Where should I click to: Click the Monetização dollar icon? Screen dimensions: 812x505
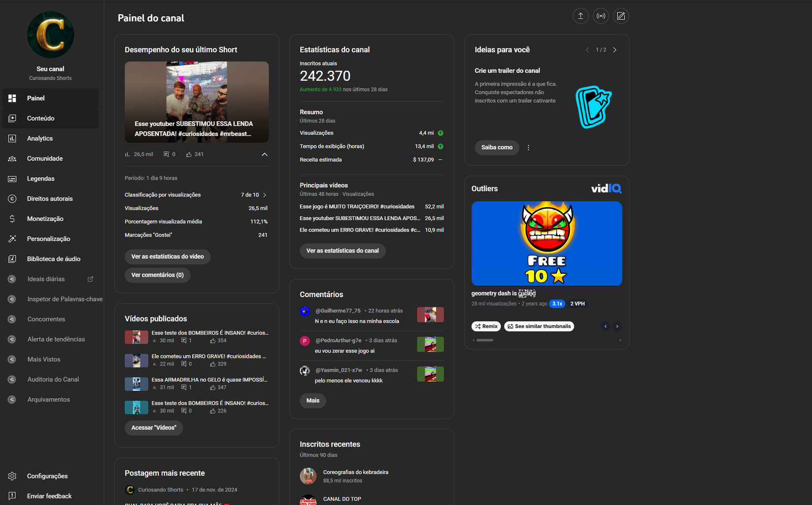[12, 219]
